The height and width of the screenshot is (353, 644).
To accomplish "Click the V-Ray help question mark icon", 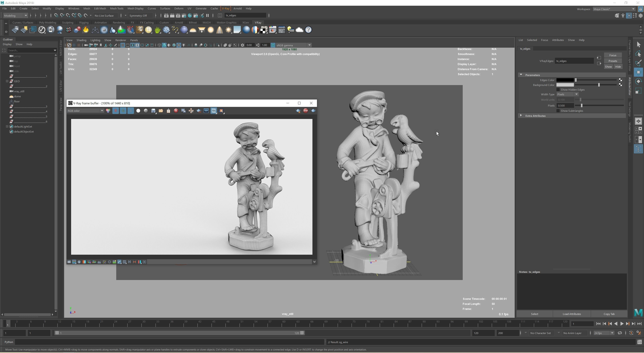I will point(308,30).
